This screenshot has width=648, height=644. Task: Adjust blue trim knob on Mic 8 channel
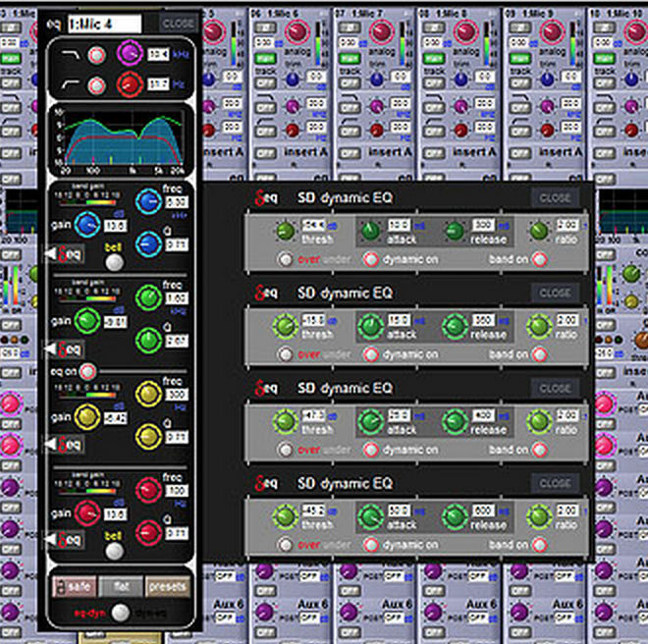pos(460,79)
